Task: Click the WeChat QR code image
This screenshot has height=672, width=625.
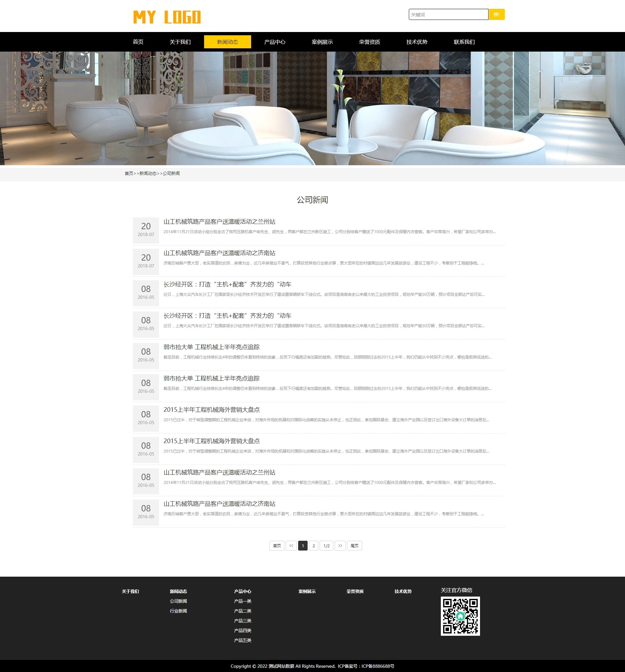Action: coord(460,616)
